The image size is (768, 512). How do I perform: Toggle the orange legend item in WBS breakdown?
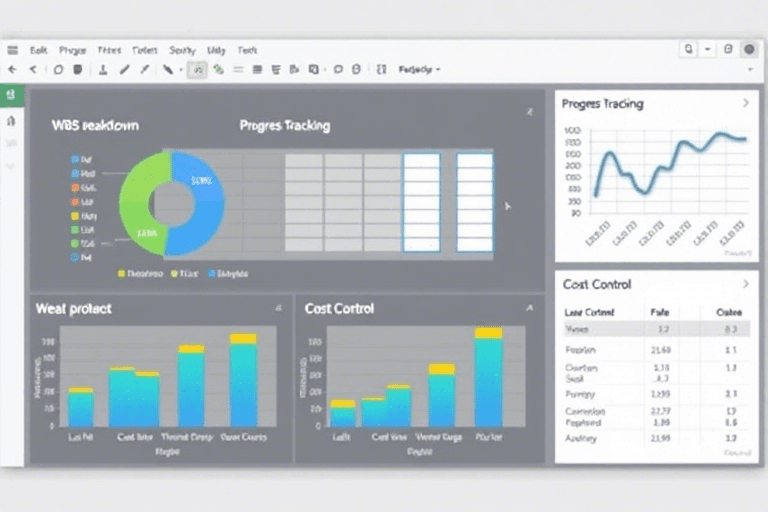point(76,187)
